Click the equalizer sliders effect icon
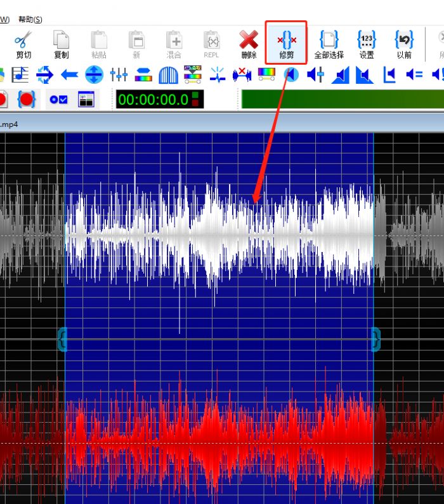 pyautogui.click(x=119, y=75)
